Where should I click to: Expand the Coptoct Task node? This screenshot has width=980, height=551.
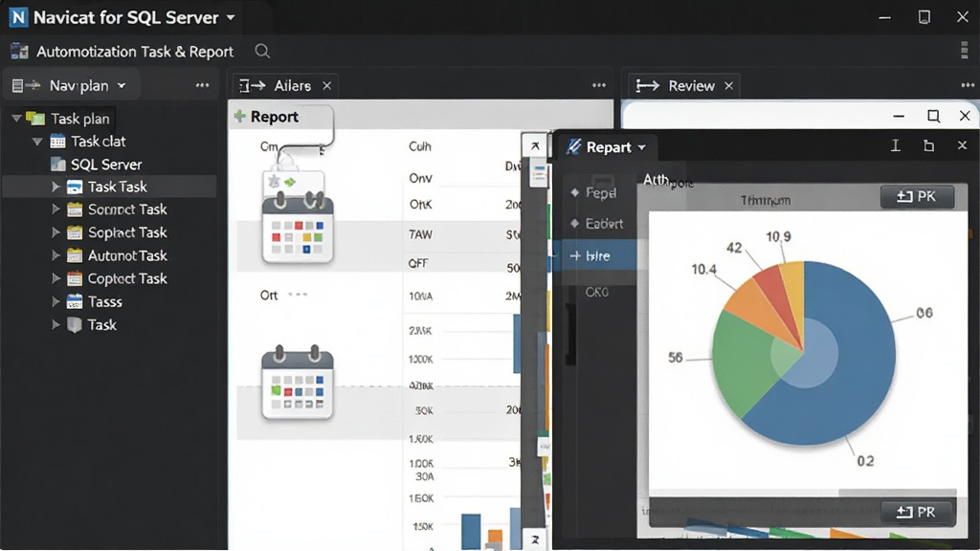[x=55, y=278]
